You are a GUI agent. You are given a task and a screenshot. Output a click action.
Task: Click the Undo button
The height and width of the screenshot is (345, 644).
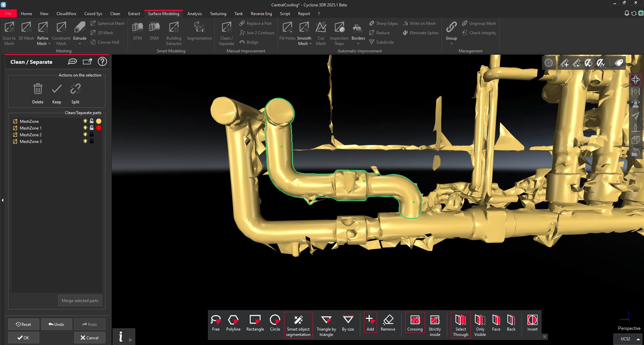point(56,324)
